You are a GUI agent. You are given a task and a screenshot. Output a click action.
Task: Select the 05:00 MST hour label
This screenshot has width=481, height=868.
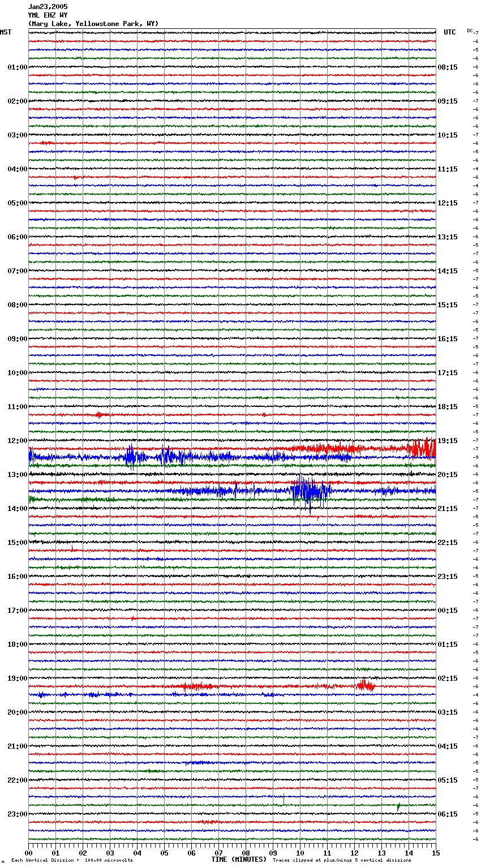[x=17, y=203]
